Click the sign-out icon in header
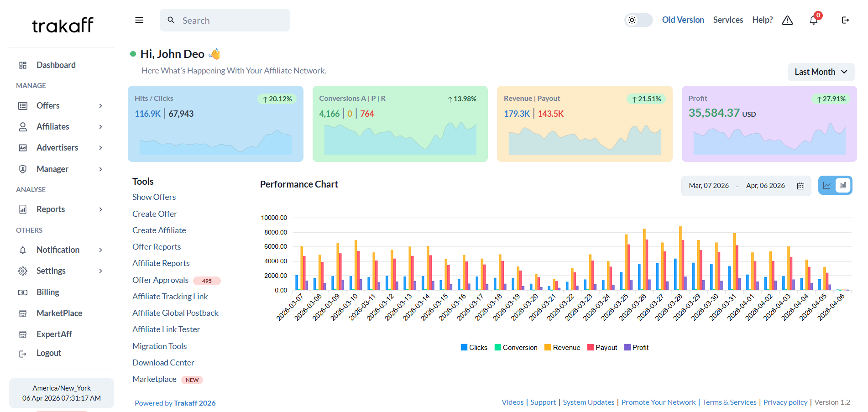 click(845, 20)
